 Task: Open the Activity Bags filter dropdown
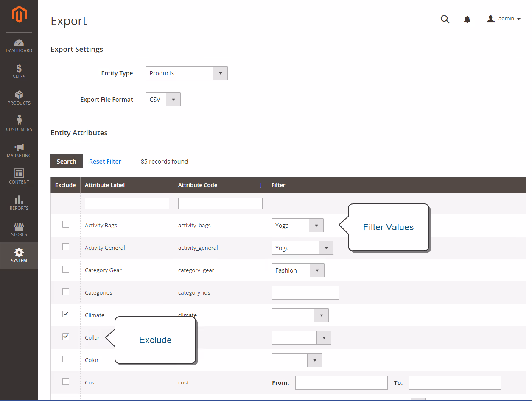[316, 225]
